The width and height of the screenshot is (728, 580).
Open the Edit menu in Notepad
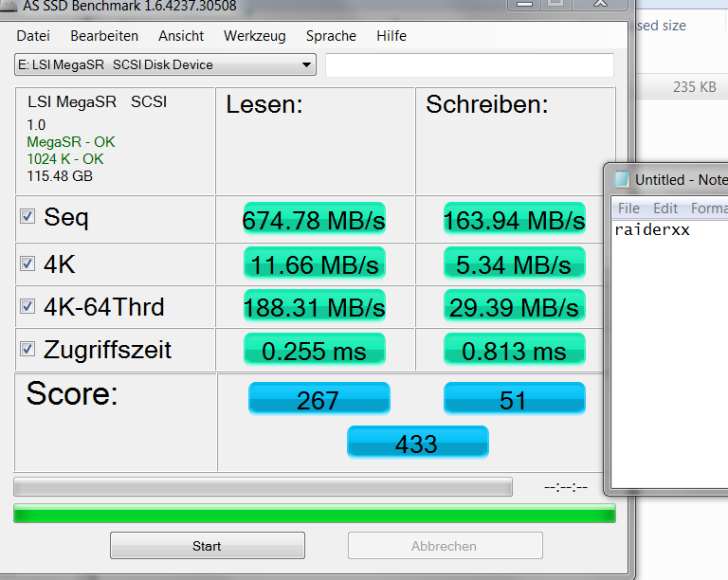point(665,208)
